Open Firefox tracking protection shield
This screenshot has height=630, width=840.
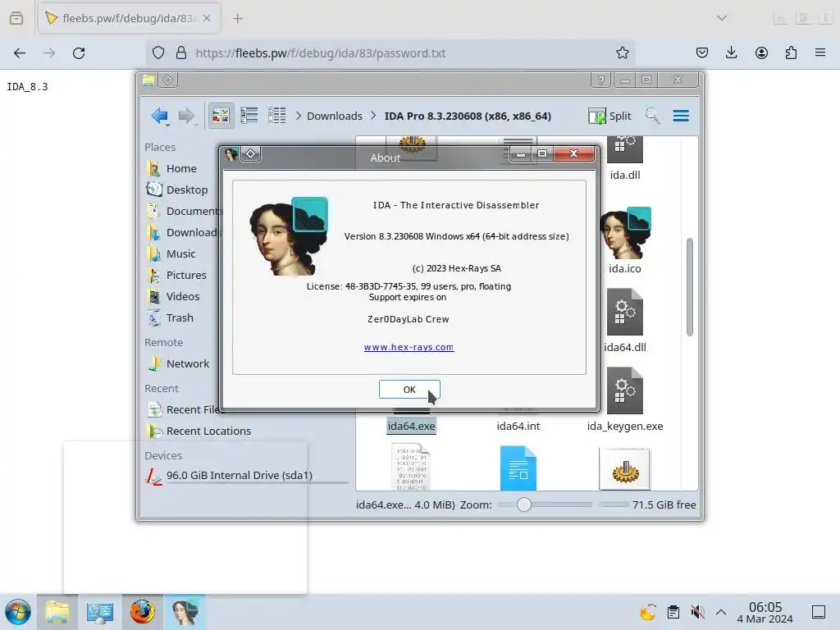click(x=158, y=53)
